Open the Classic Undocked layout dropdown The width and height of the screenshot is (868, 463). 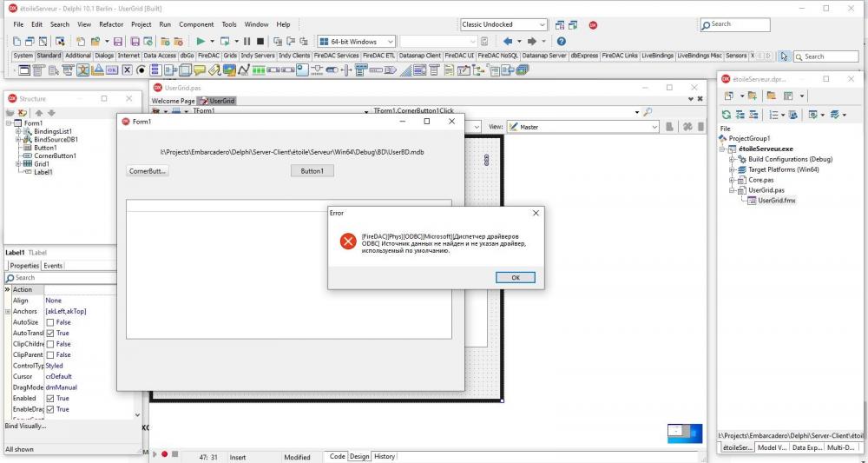503,24
